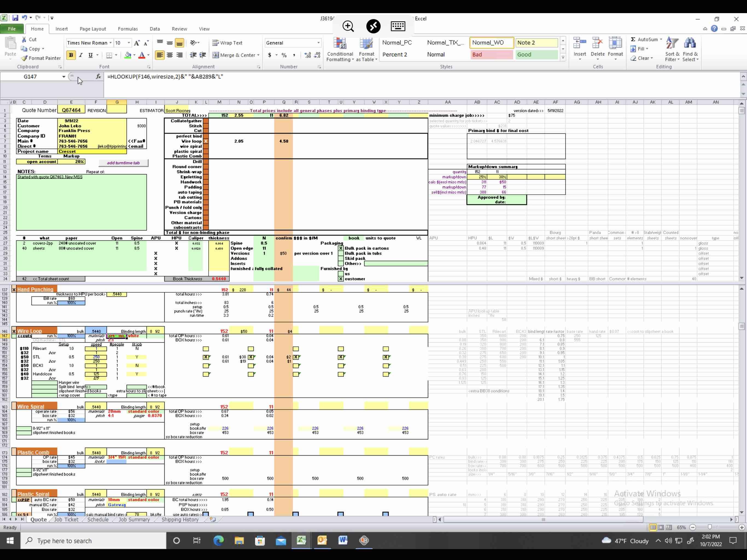Image resolution: width=747 pixels, height=560 pixels.
Task: Toggle the Bulk pack in tubs checkbox
Action: click(341, 253)
